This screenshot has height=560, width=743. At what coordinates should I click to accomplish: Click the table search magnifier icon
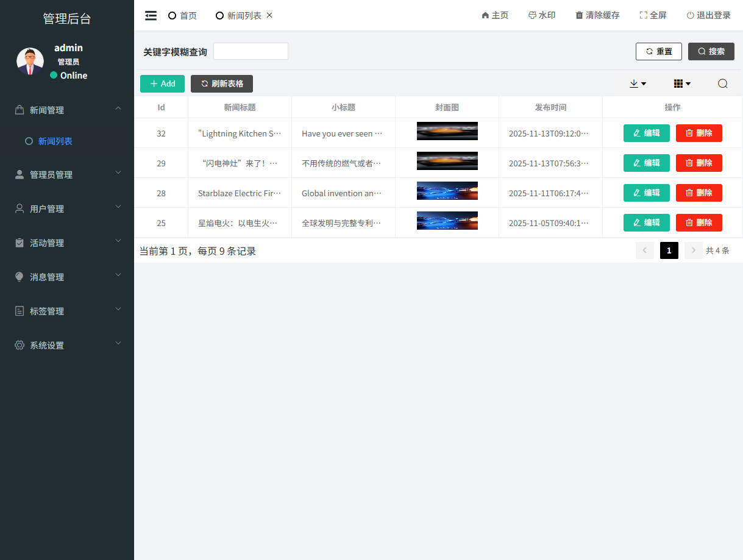click(722, 84)
